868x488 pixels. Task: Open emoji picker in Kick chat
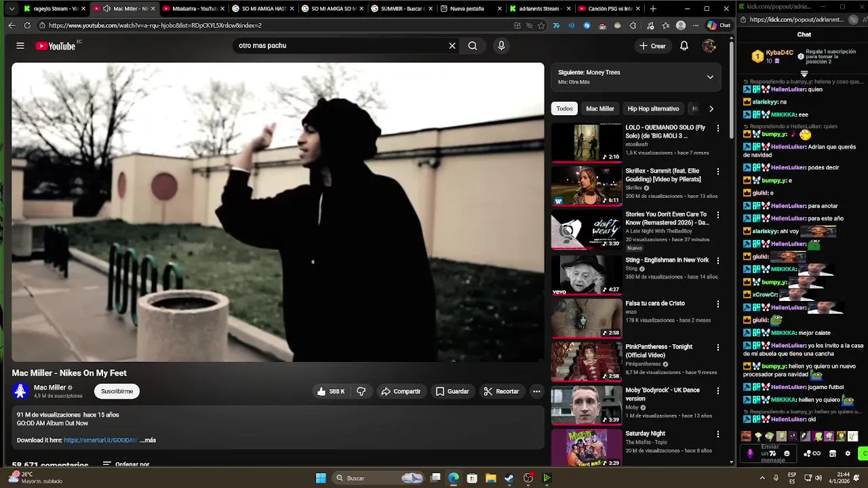click(787, 453)
